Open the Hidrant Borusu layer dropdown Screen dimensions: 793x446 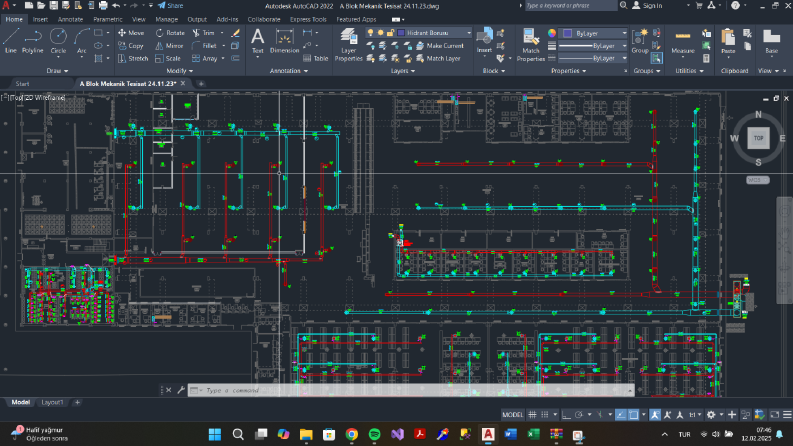[419, 32]
